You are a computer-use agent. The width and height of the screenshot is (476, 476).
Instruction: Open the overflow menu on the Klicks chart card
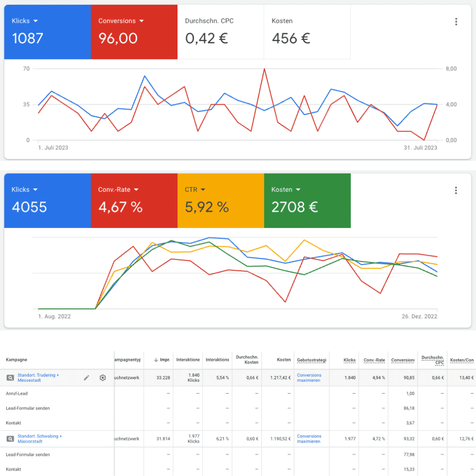tap(456, 21)
